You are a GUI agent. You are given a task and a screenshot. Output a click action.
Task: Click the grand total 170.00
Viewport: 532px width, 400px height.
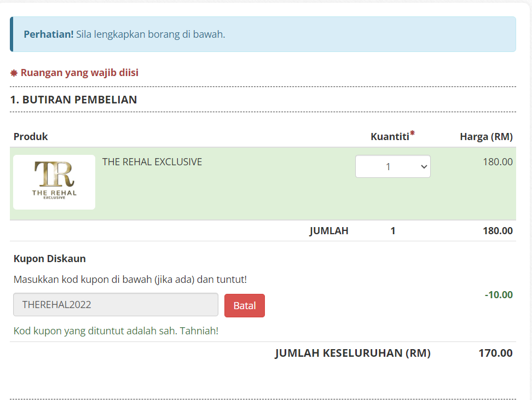click(x=496, y=353)
